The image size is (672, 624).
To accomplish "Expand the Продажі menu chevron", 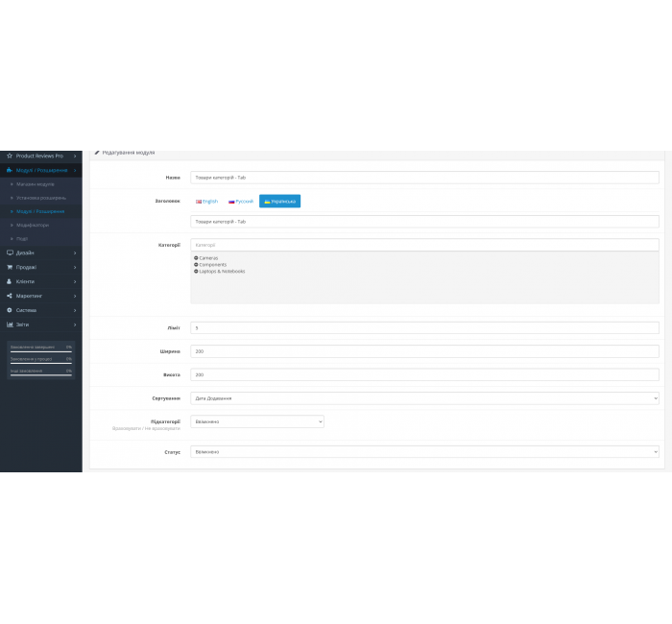I will (75, 267).
